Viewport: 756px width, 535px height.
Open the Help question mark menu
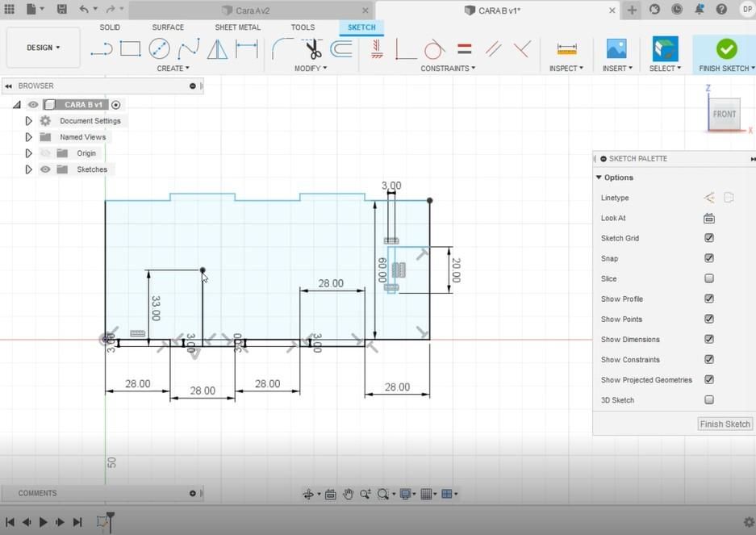tap(721, 9)
